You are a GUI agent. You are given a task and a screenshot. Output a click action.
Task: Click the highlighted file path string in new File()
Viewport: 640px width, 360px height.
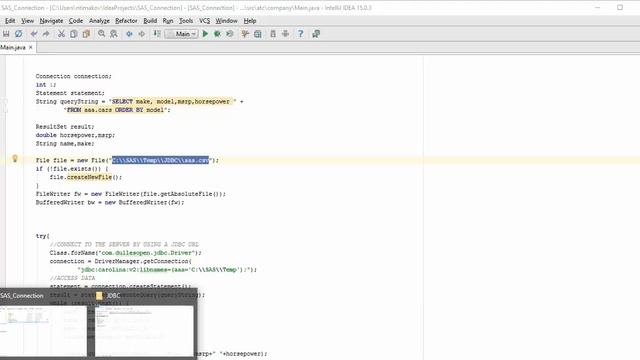[x=160, y=160]
